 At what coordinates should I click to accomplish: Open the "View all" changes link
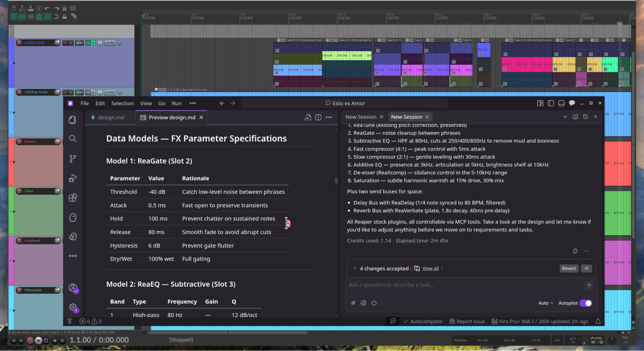click(x=430, y=268)
